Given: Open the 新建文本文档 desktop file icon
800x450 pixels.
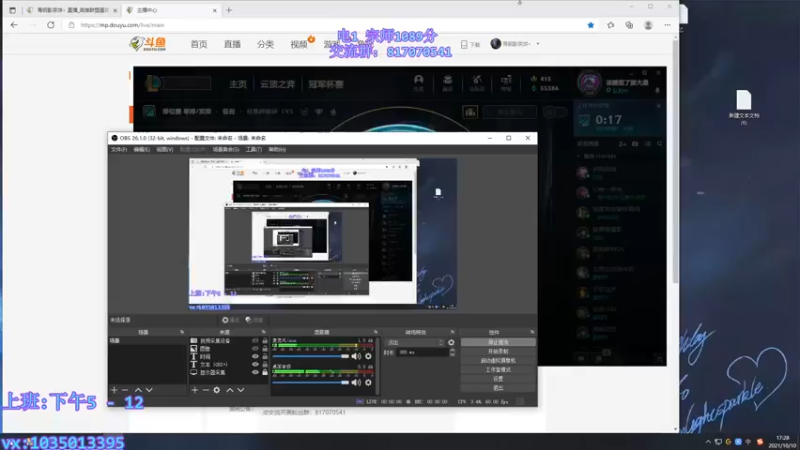Looking at the screenshot, I should coord(744,107).
